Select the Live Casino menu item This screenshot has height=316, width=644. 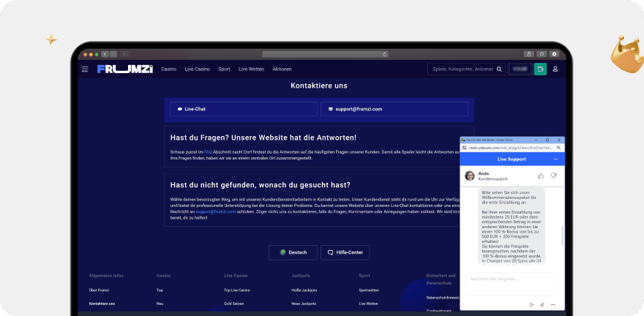(x=196, y=69)
